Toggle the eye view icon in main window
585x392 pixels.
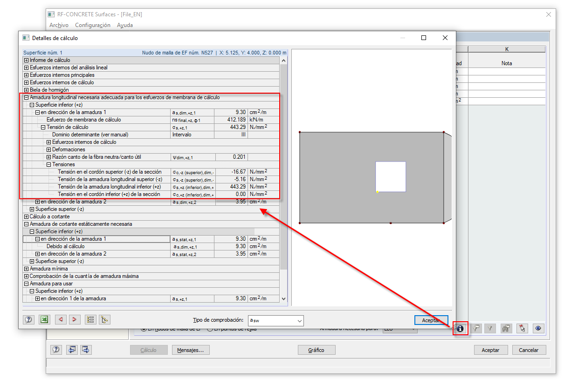(538, 328)
